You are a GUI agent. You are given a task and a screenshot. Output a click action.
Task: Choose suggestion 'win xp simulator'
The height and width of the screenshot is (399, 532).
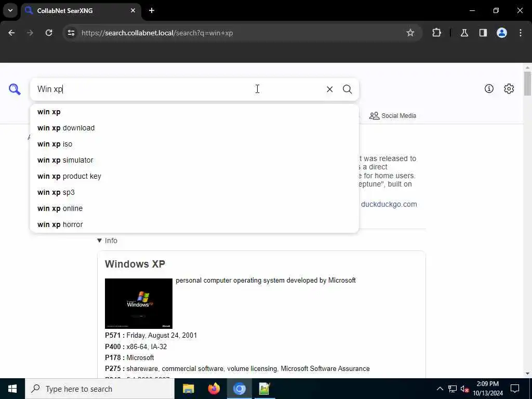(x=194, y=160)
